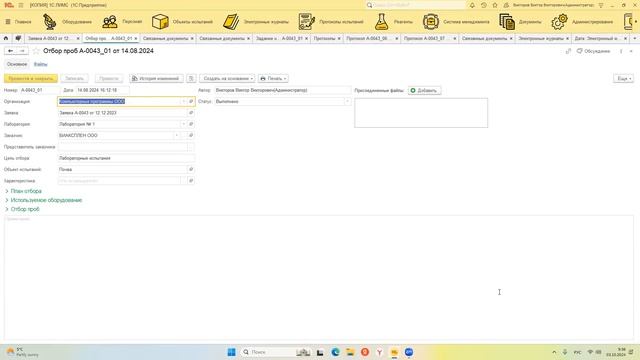Open the Заказчик field's linked record icon
The width and height of the screenshot is (640, 360).
coord(191,135)
